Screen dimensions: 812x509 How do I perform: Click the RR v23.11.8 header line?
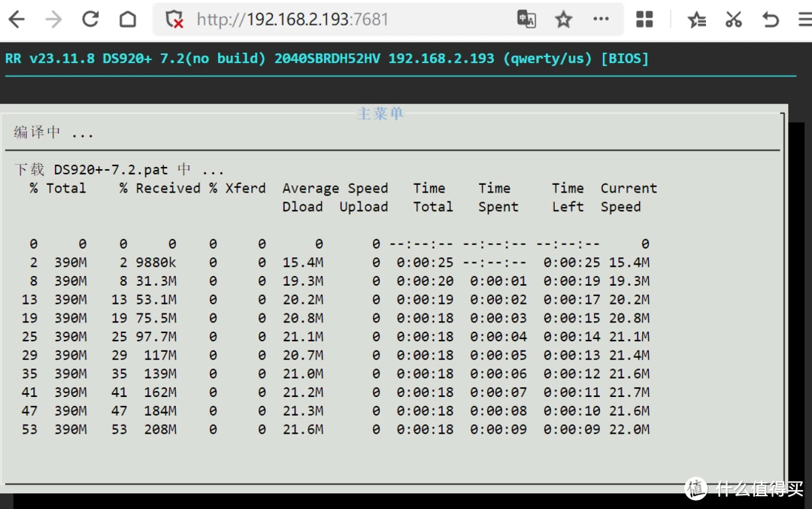[327, 58]
